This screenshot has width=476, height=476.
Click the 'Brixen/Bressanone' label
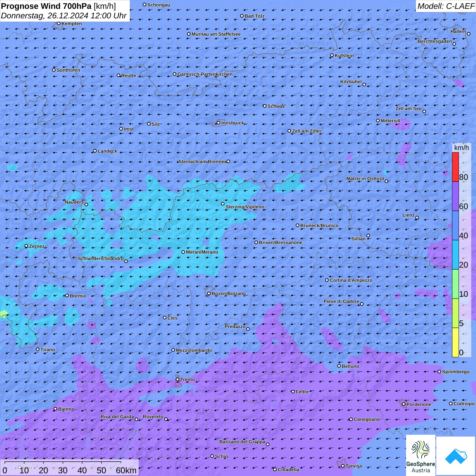click(x=280, y=242)
